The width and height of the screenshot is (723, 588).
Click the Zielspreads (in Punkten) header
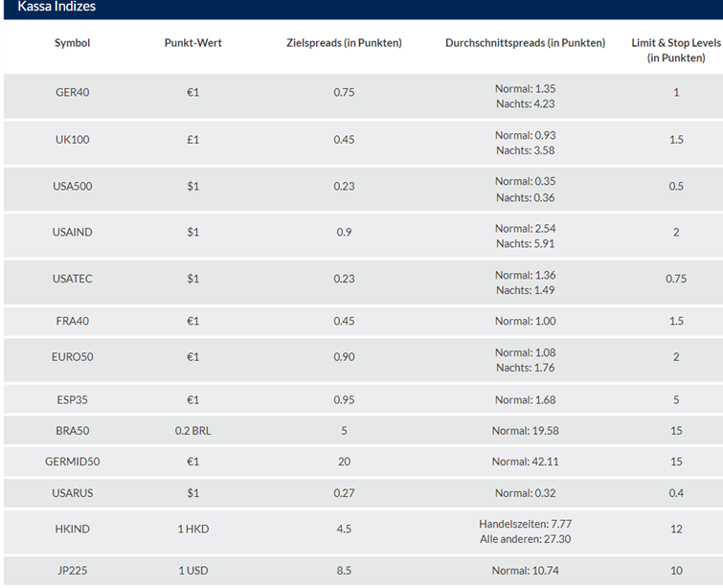tap(344, 43)
